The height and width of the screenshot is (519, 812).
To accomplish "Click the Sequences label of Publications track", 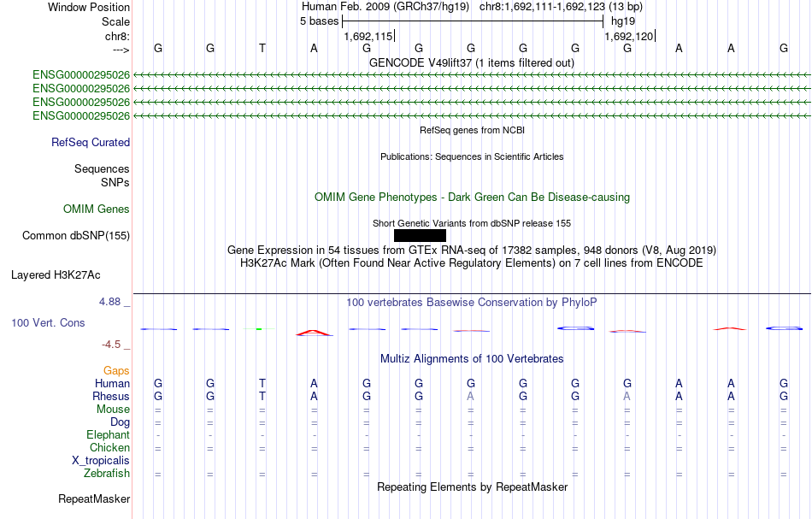I will click(102, 168).
